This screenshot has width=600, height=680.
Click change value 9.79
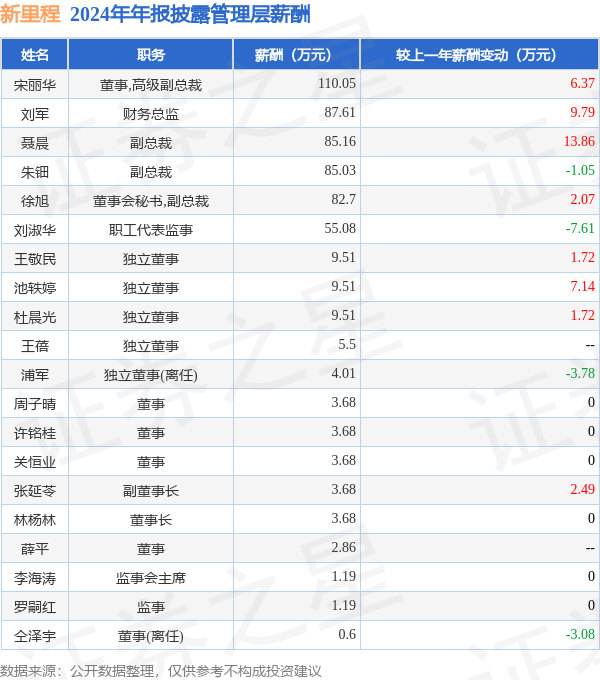582,112
